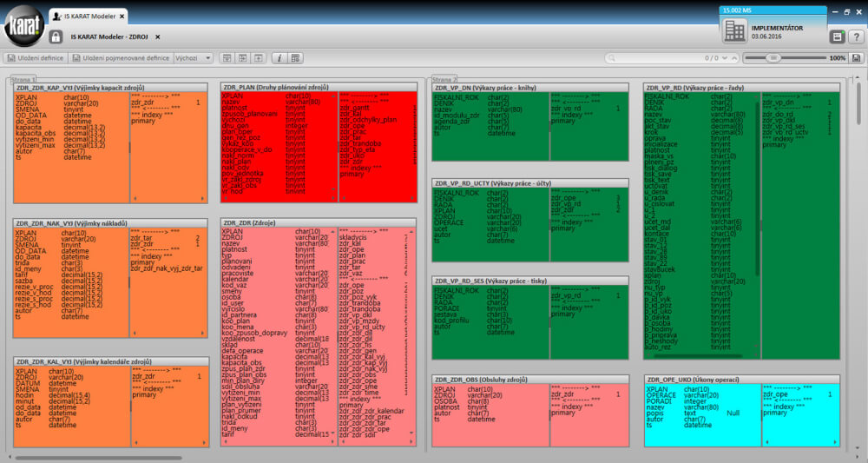Image resolution: width=868 pixels, height=463 pixels.
Task: Jump to next search result arrow
Action: click(725, 57)
